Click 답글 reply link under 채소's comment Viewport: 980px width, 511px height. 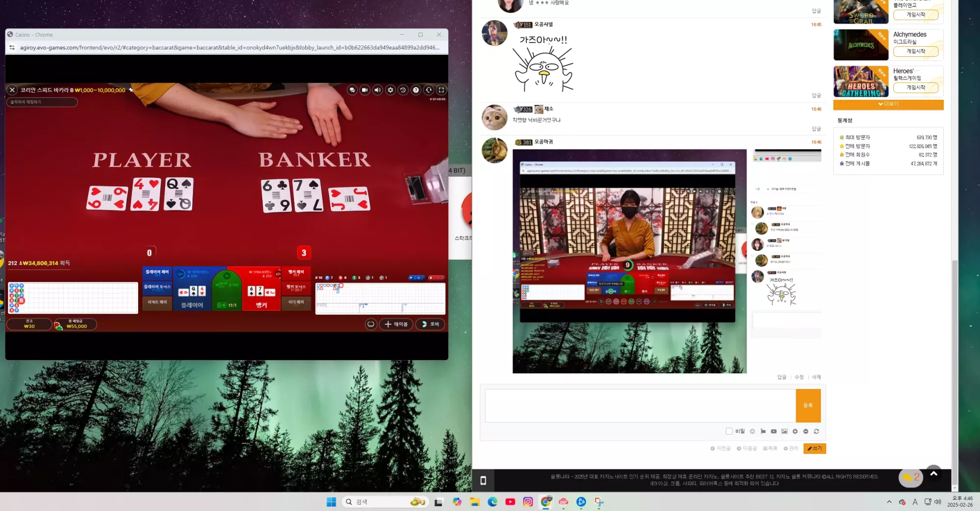pos(816,129)
